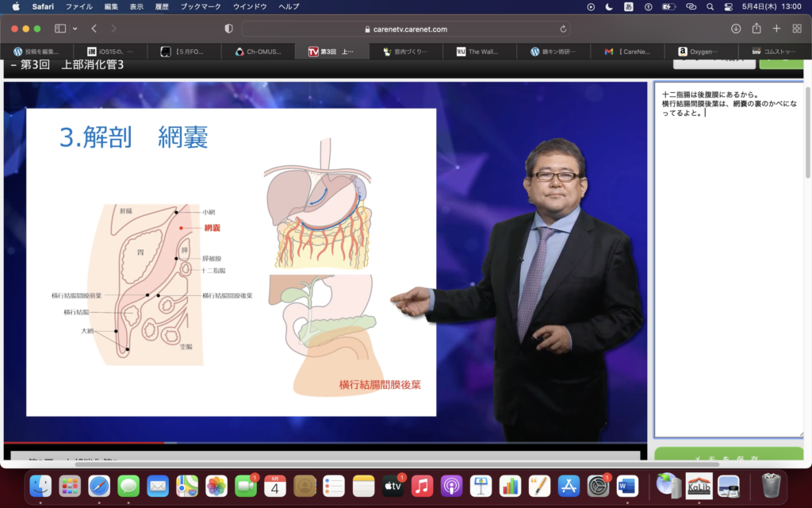The height and width of the screenshot is (508, 812).
Task: Open Keynote from the Dock
Action: [481, 485]
